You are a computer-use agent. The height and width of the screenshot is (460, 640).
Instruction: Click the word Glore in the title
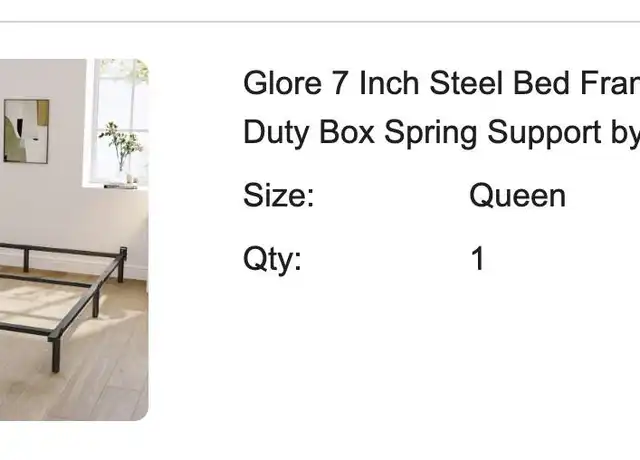tap(282, 83)
